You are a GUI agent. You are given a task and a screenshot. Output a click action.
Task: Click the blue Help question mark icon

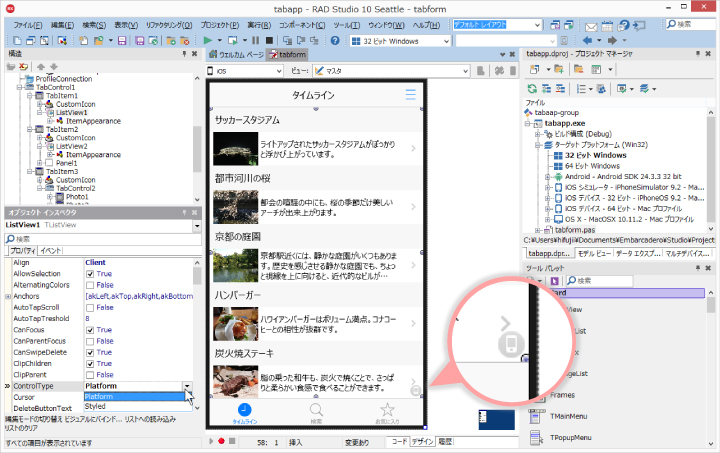pos(335,41)
